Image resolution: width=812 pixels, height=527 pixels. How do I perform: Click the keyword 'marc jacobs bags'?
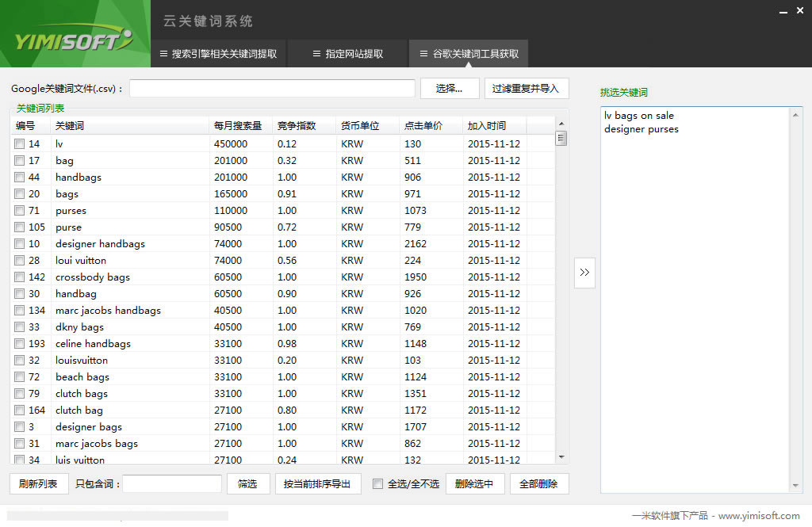pos(97,444)
